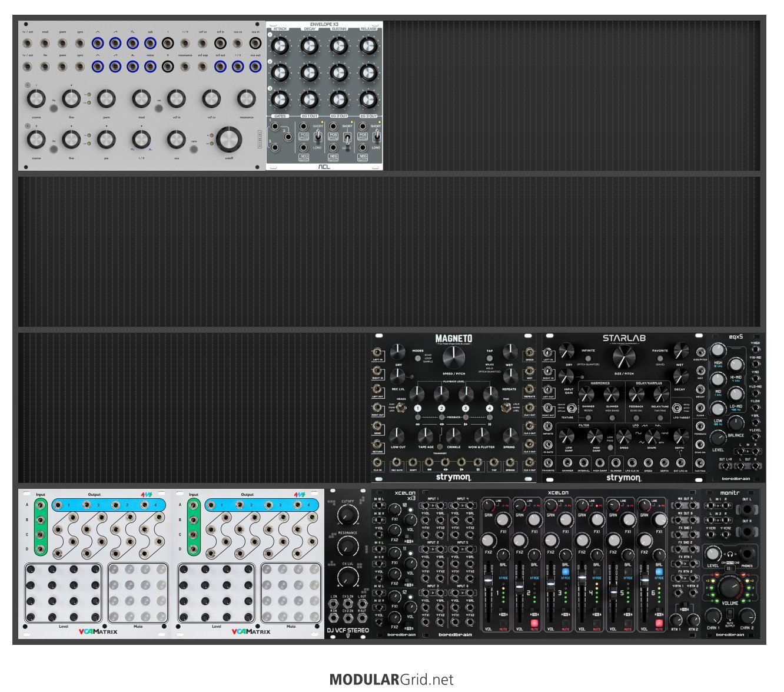The width and height of the screenshot is (784, 692).
Task: Click the MODULARGrid.net logo text
Action: click(391, 680)
